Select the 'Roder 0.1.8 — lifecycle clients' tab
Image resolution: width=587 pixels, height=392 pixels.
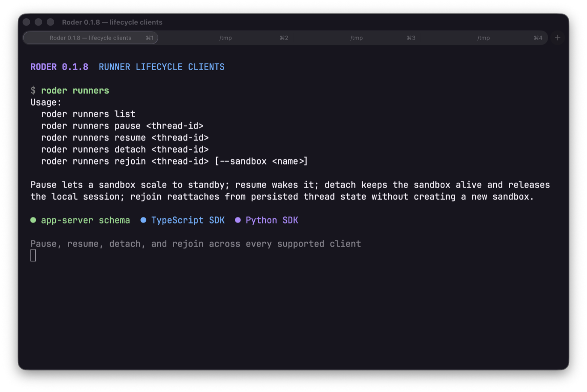(90, 38)
